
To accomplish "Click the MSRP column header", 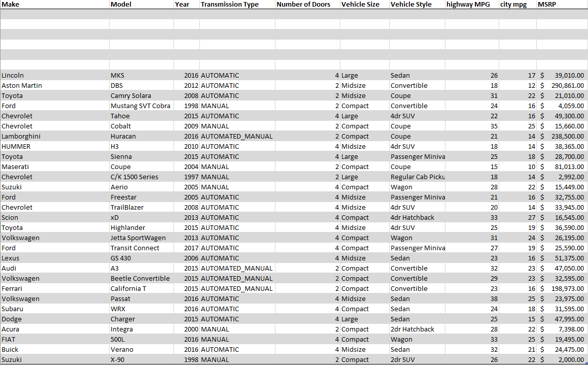I will tap(562, 5).
